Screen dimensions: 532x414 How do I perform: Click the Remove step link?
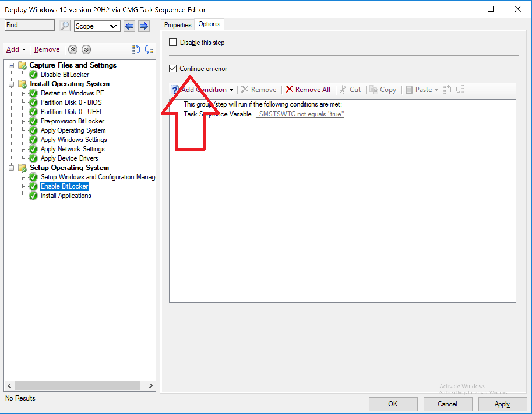pos(47,49)
